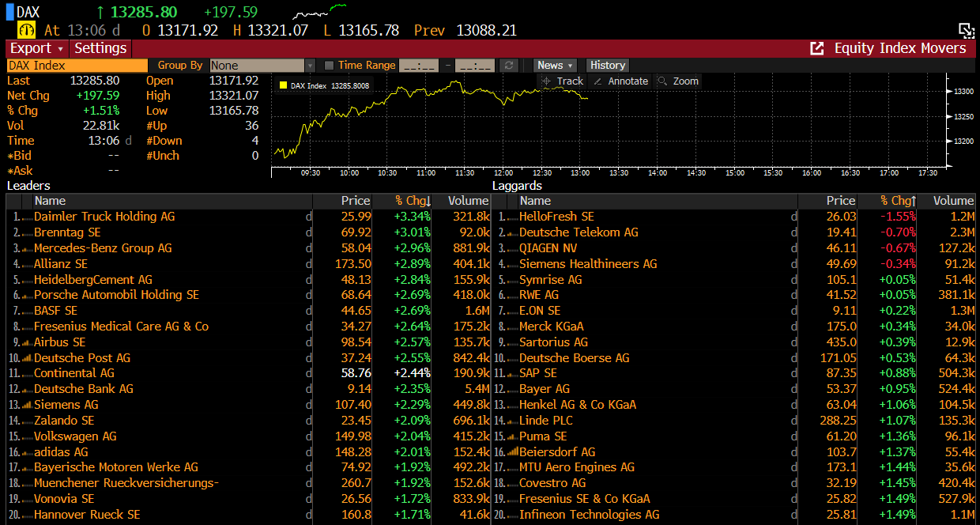Click the yellow DAX Index legend swatch
980x525 pixels.
pos(283,85)
